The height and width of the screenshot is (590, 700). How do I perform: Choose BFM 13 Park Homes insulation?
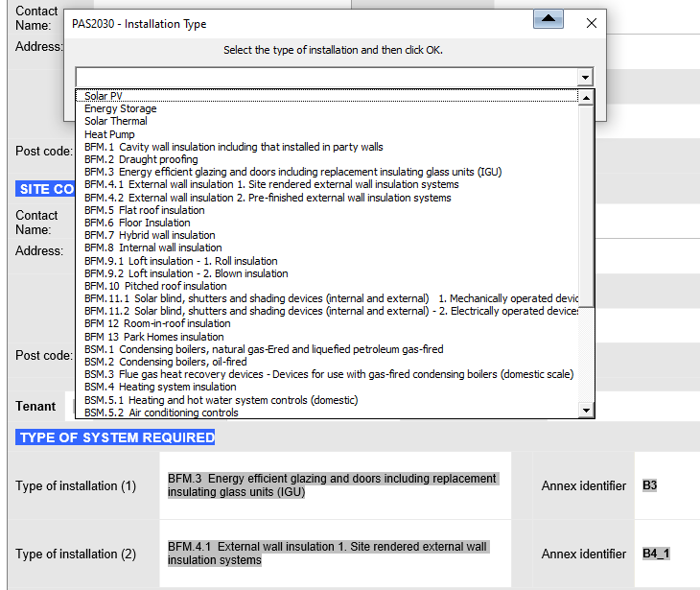153,337
